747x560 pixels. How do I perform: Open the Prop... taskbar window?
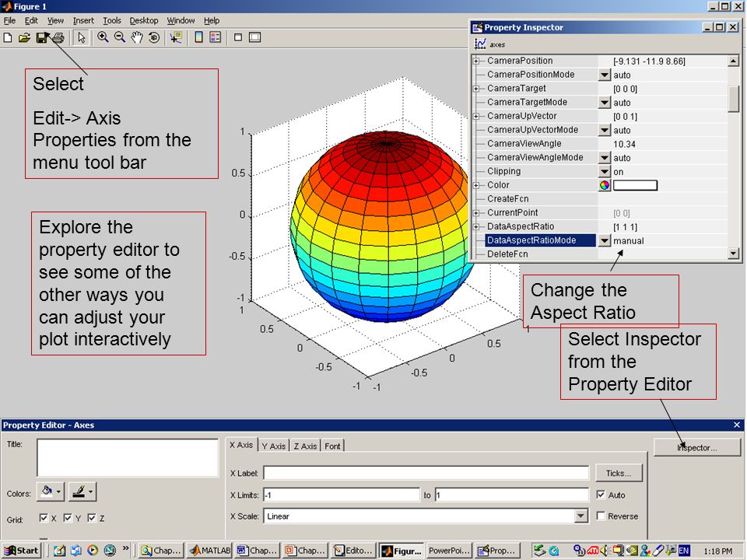coord(497,551)
